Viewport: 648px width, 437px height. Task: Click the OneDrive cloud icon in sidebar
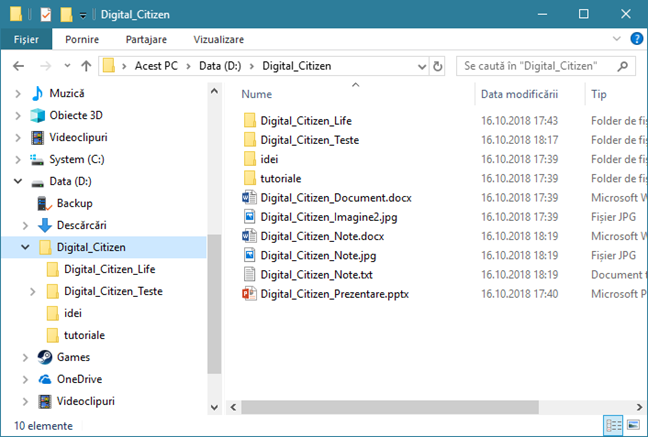[x=45, y=379]
